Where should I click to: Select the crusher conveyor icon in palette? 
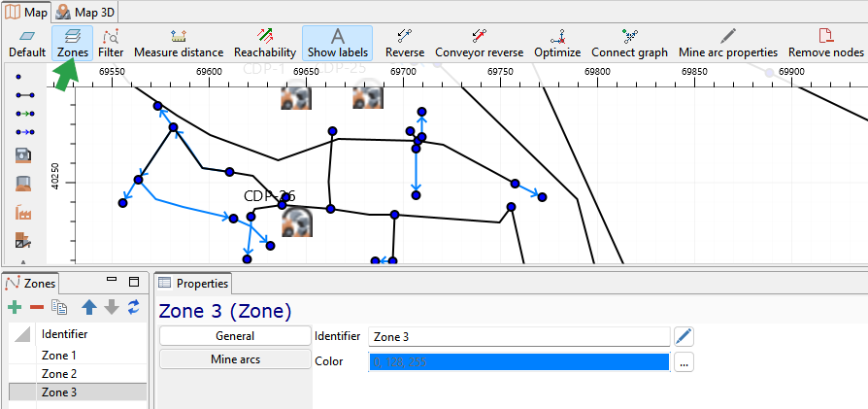click(x=23, y=241)
